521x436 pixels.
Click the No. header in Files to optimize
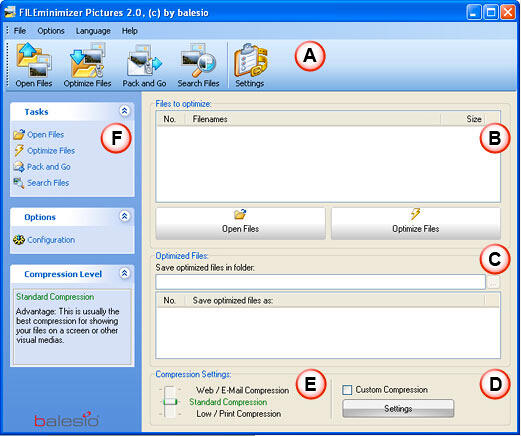[x=170, y=119]
